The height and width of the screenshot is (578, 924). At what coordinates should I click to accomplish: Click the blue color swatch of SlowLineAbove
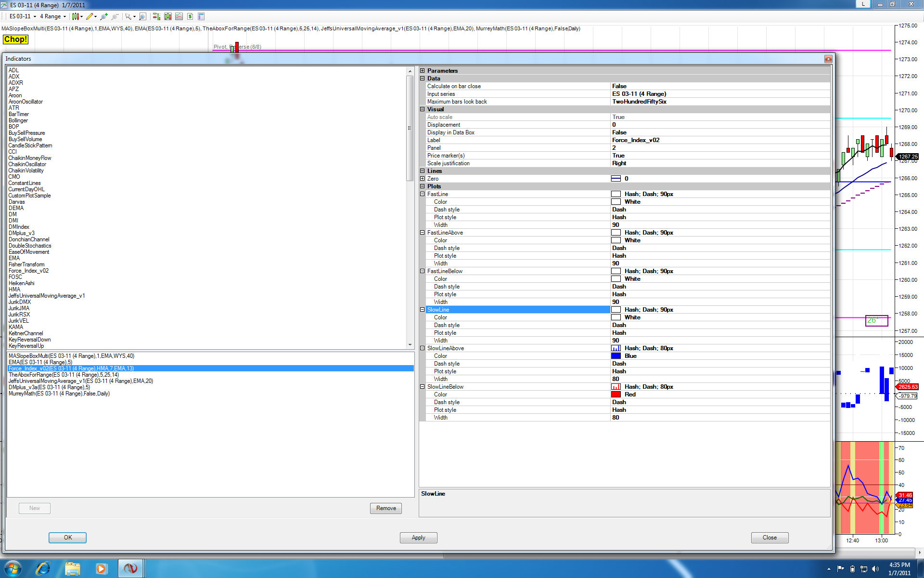(x=616, y=356)
